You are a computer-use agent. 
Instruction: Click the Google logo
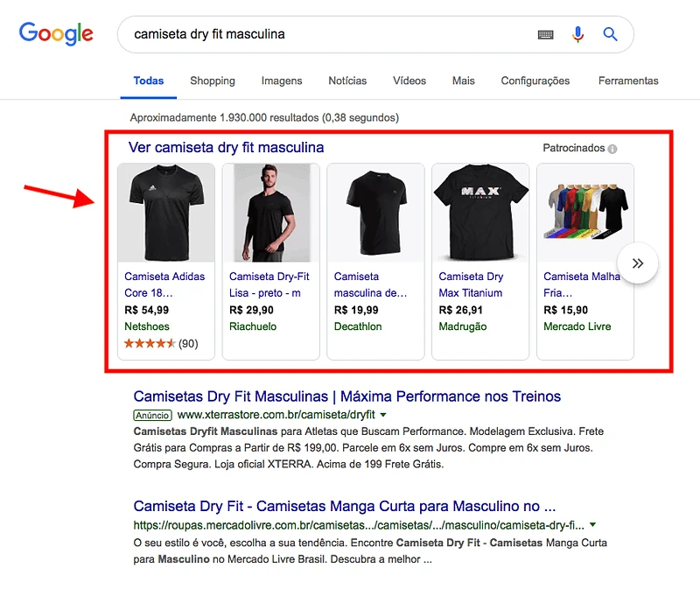(56, 34)
